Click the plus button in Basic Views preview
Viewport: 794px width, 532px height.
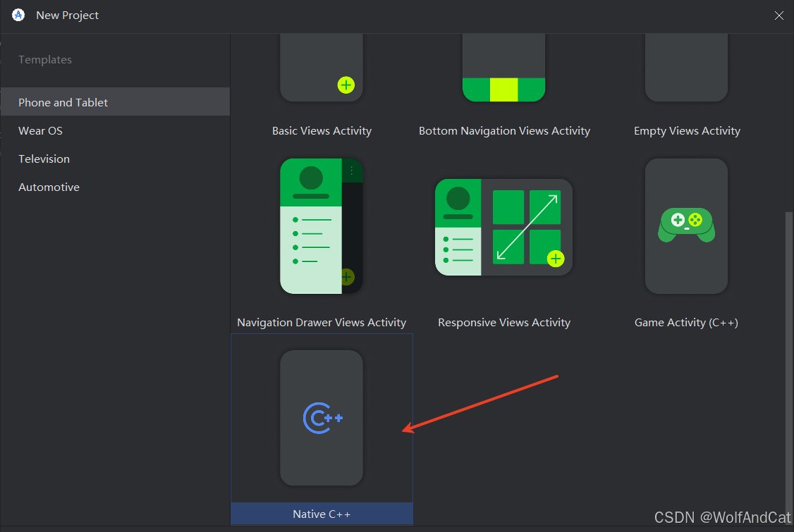coord(346,85)
